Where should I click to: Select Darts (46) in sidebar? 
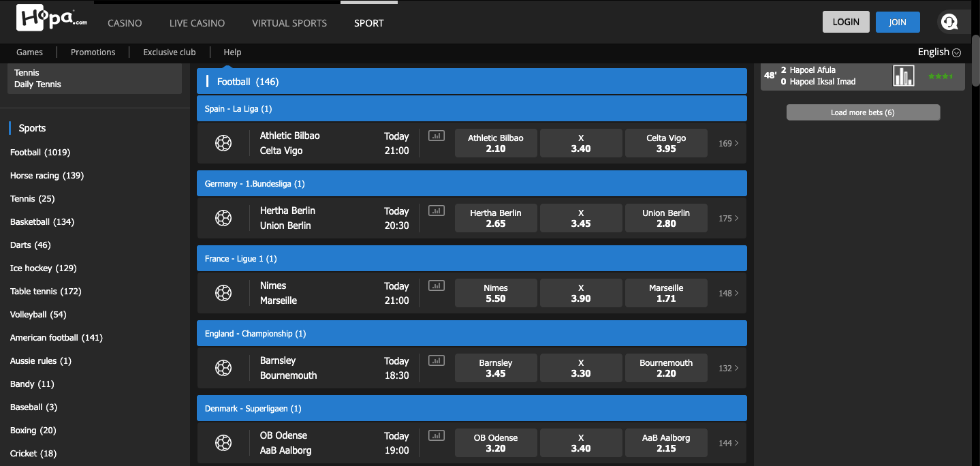[31, 245]
